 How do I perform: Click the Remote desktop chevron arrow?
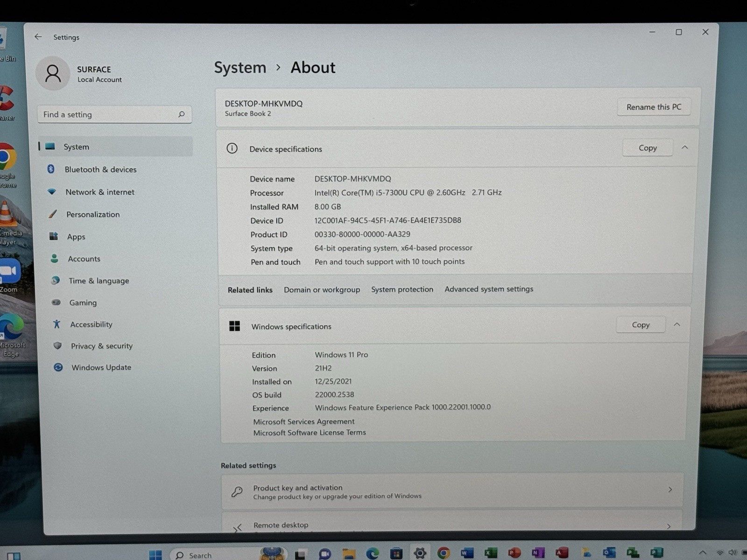click(669, 526)
